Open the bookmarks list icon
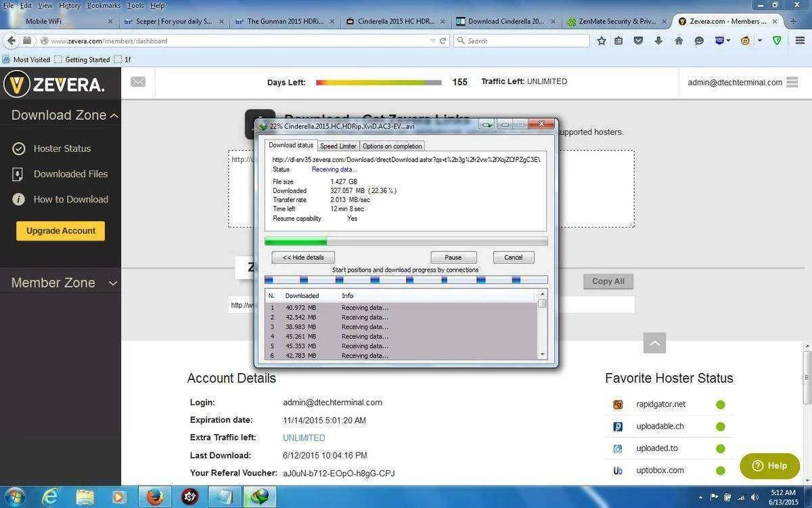Viewport: 812px width, 508px height. [x=618, y=41]
